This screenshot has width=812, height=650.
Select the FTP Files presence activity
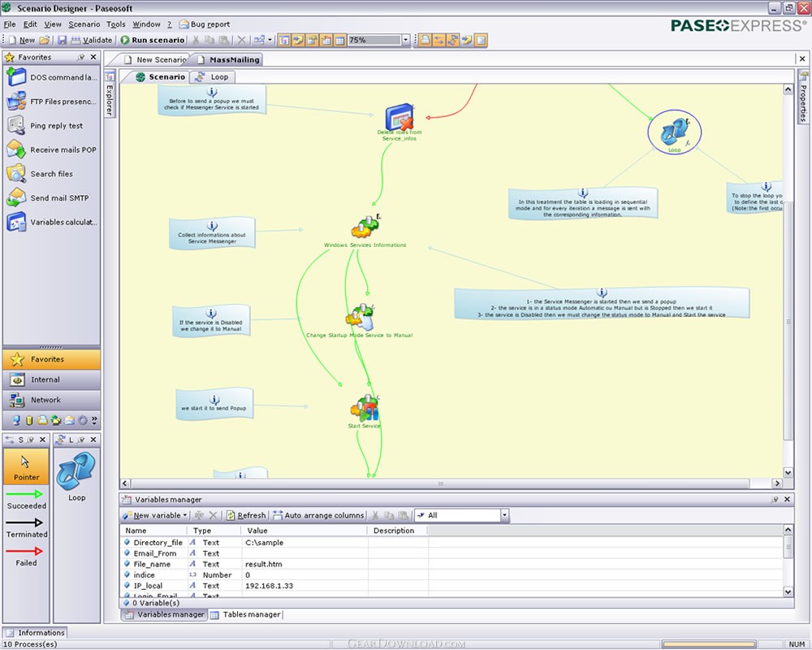click(x=51, y=102)
